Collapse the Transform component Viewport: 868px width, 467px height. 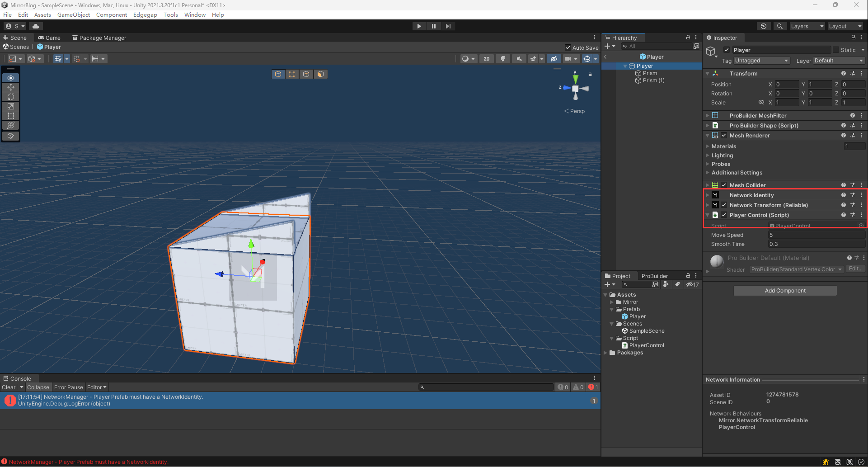click(x=708, y=74)
